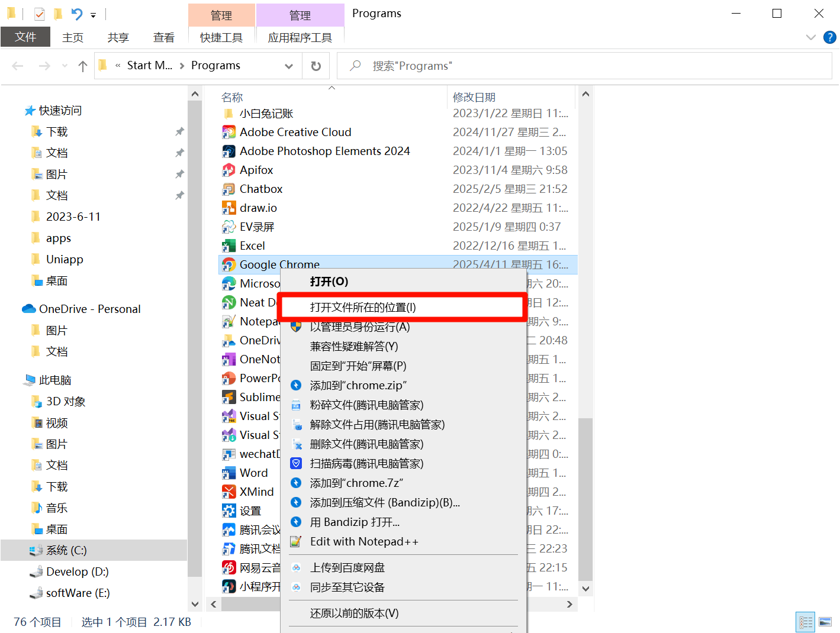Screen dimensions: 840x633
Task: Toggle pin on 下载 quick access item
Action: [179, 131]
